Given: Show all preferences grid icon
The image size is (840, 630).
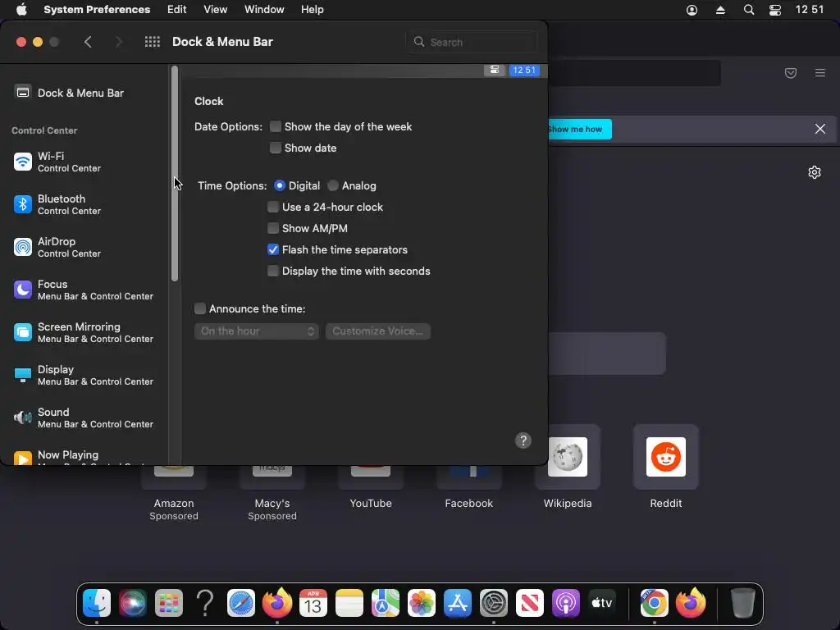Looking at the screenshot, I should tap(152, 42).
